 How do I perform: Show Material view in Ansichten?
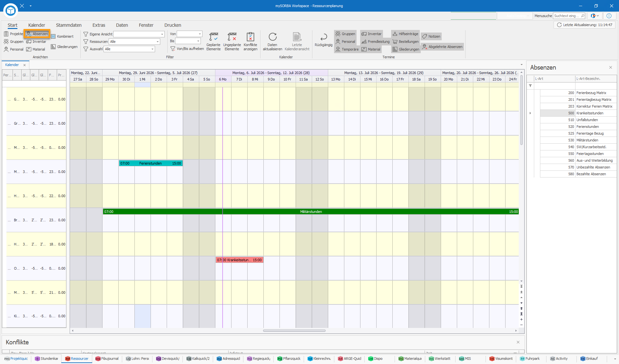coord(36,49)
